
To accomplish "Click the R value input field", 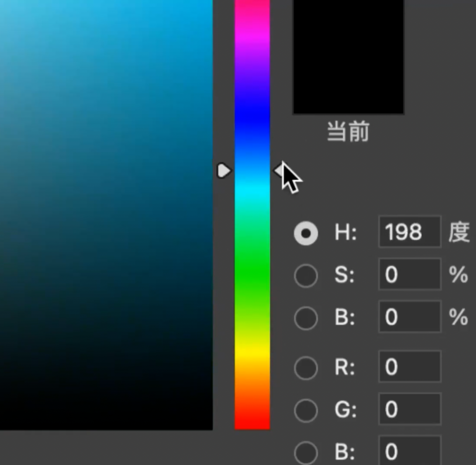I will pyautogui.click(x=409, y=367).
